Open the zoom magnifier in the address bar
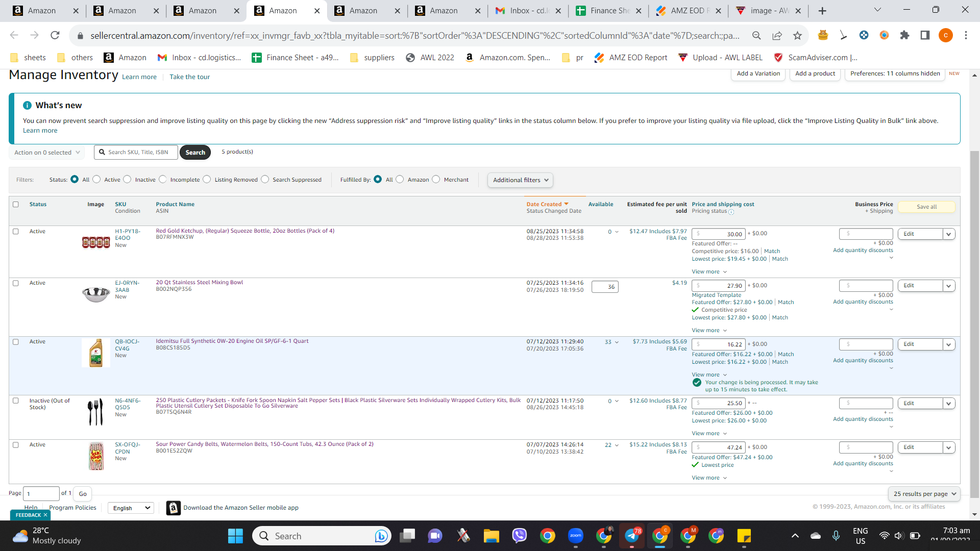The image size is (980, 551). 756,35
